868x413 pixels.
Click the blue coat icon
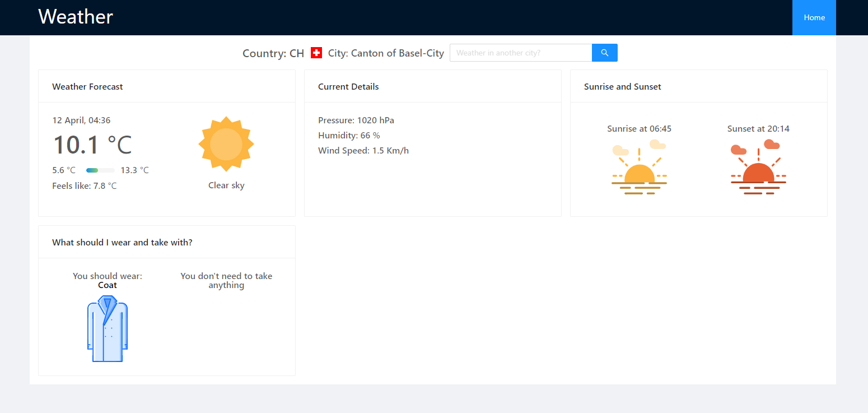click(108, 330)
